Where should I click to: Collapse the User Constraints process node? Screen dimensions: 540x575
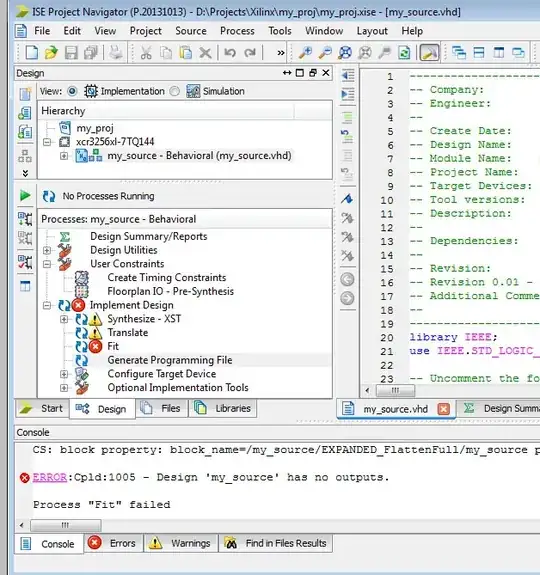(47, 264)
